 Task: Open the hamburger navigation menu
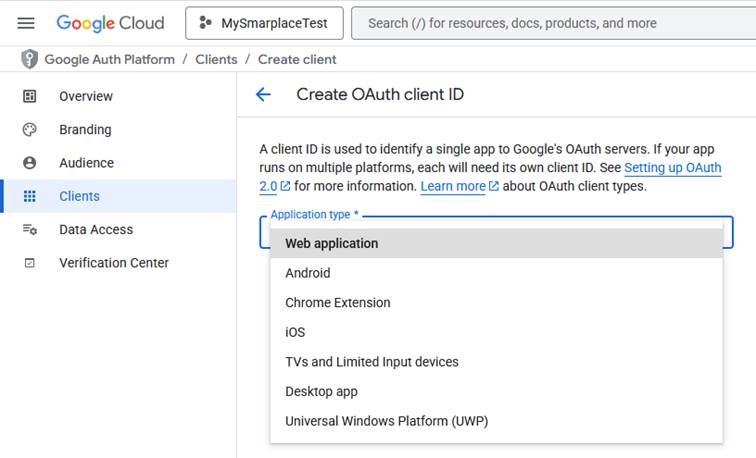point(26,23)
